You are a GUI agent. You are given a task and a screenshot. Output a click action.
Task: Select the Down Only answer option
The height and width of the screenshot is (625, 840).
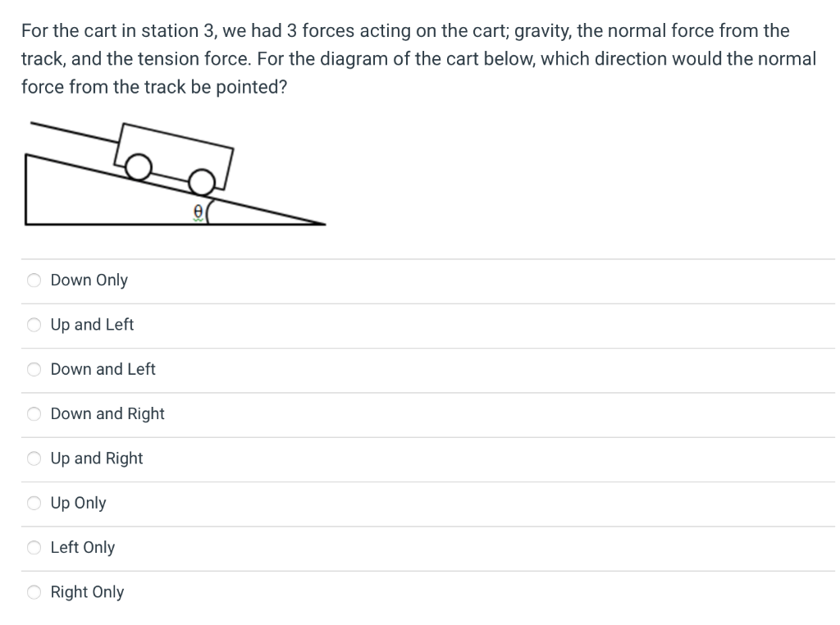click(34, 280)
